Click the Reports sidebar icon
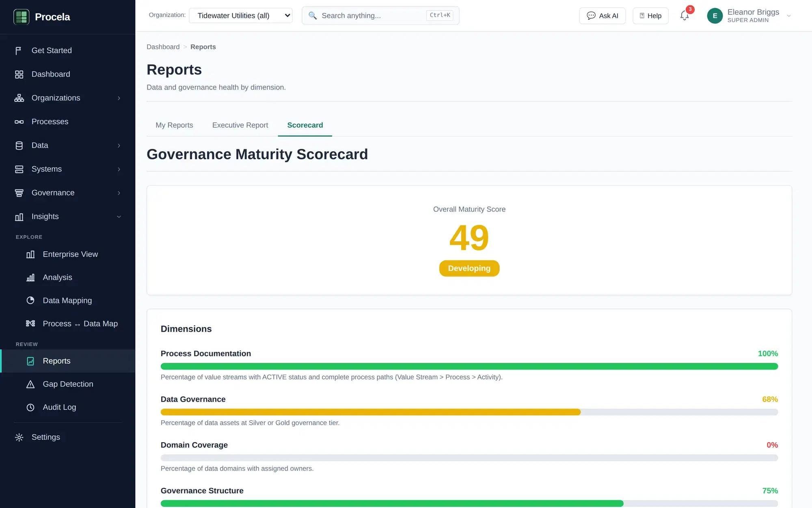This screenshot has width=812, height=508. [30, 361]
